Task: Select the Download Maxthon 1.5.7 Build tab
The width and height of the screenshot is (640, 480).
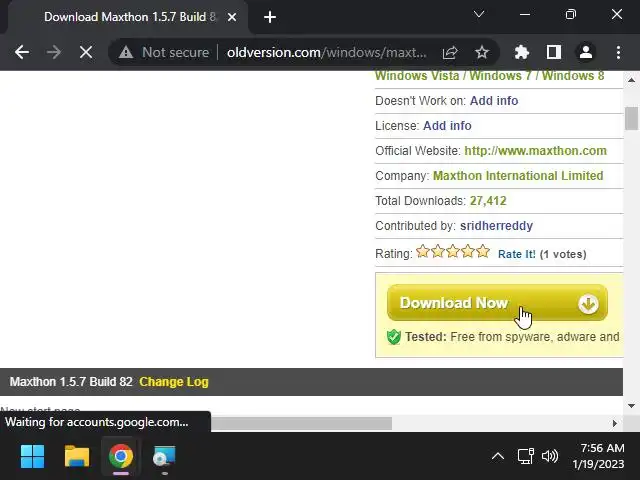Action: click(x=127, y=17)
